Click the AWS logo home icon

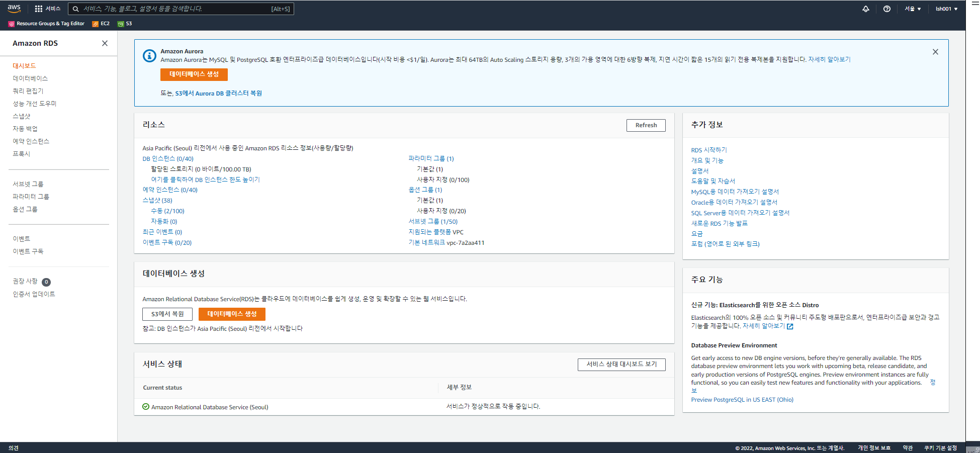[14, 9]
